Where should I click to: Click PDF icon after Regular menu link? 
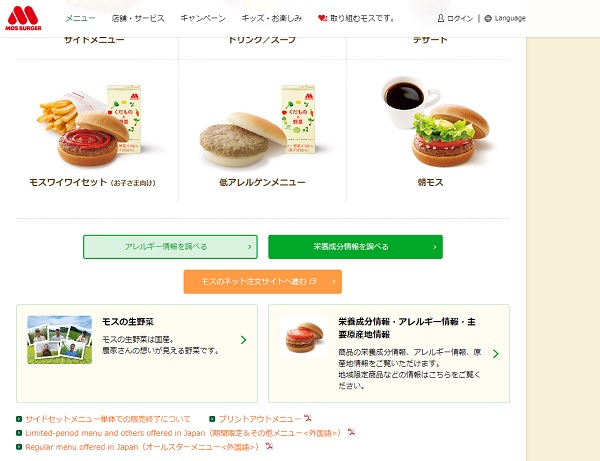click(x=269, y=446)
